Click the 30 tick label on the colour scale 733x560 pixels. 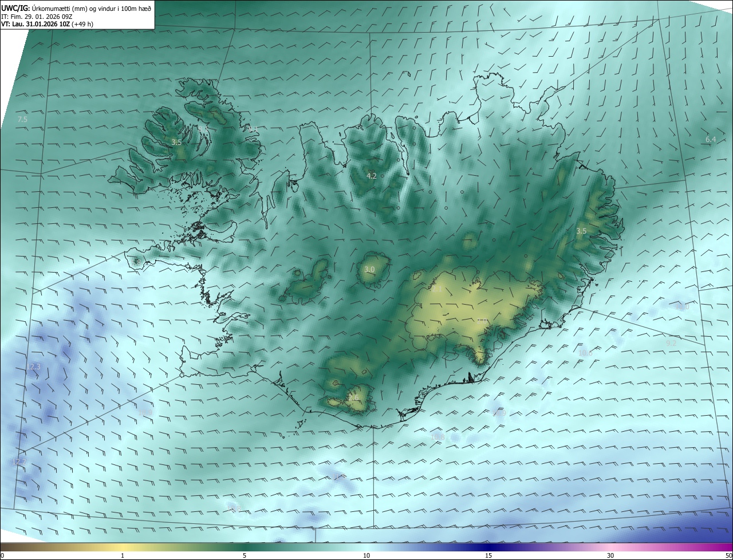point(610,555)
